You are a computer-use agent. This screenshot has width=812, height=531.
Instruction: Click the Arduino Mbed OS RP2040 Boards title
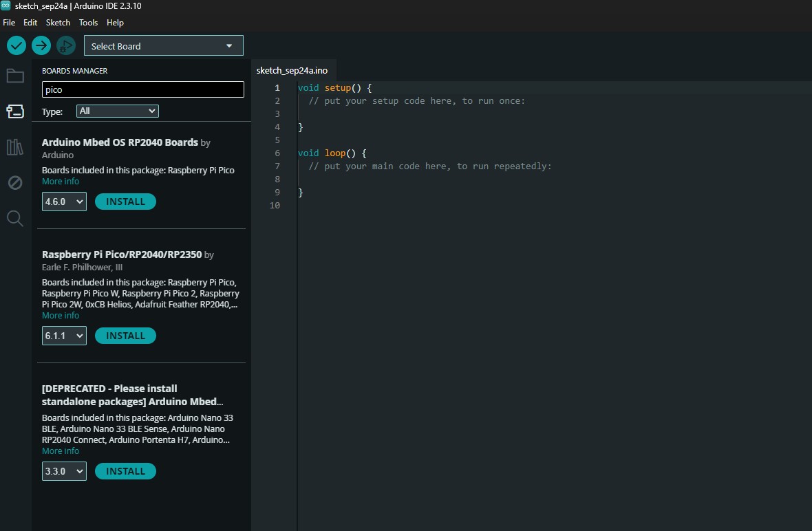120,142
